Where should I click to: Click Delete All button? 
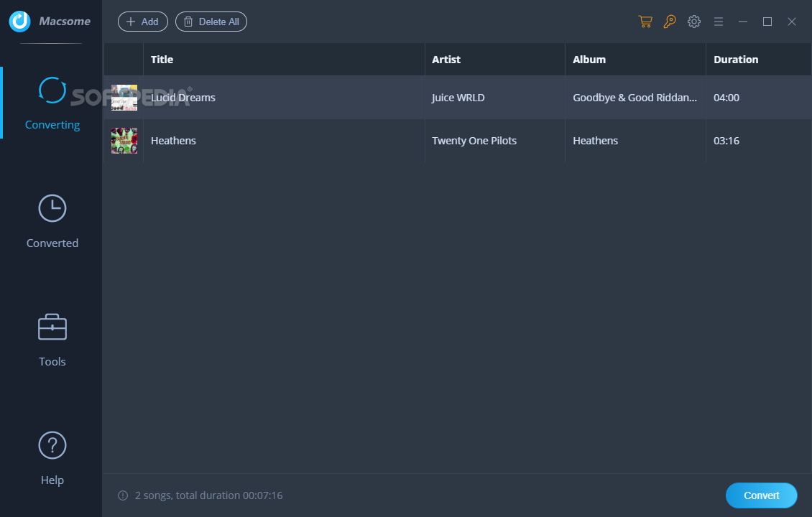[x=211, y=22]
